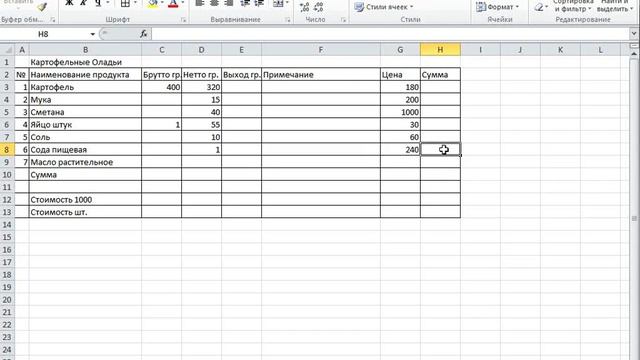This screenshot has width=640, height=360.
Task: Select column B header
Action: tap(85, 50)
